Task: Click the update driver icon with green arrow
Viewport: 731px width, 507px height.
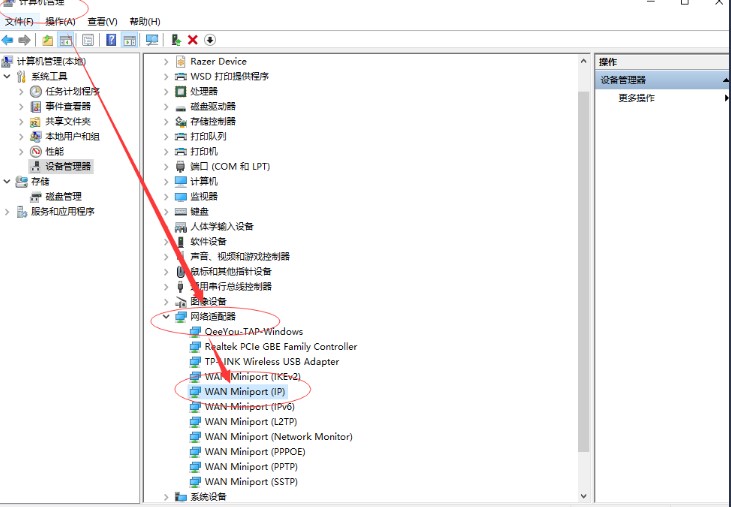Action: (x=175, y=40)
